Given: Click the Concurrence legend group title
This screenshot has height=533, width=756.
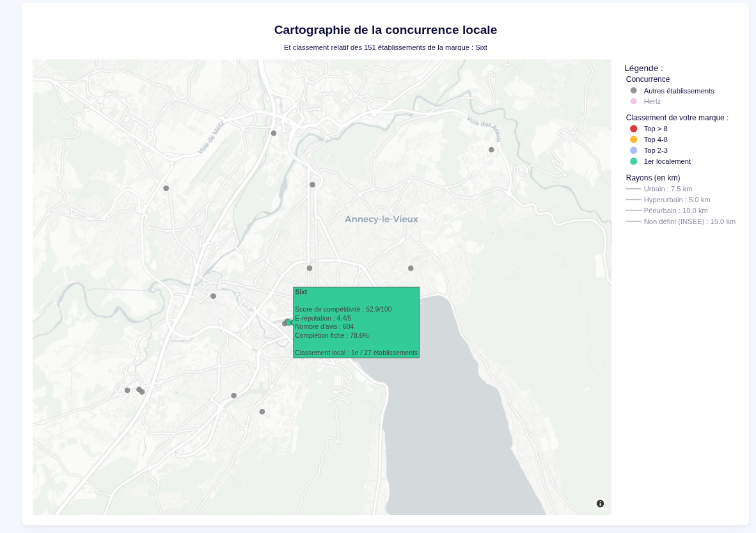Looking at the screenshot, I should (647, 79).
